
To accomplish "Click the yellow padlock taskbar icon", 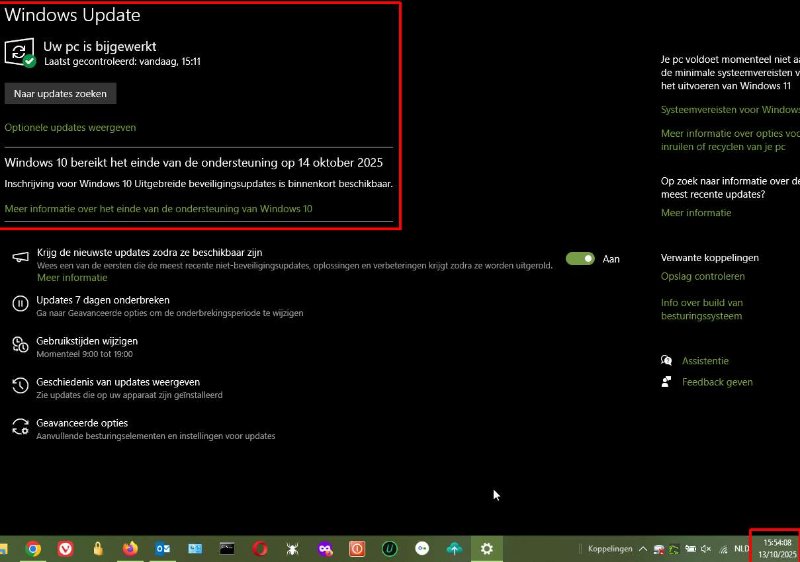I will pyautogui.click(x=98, y=549).
